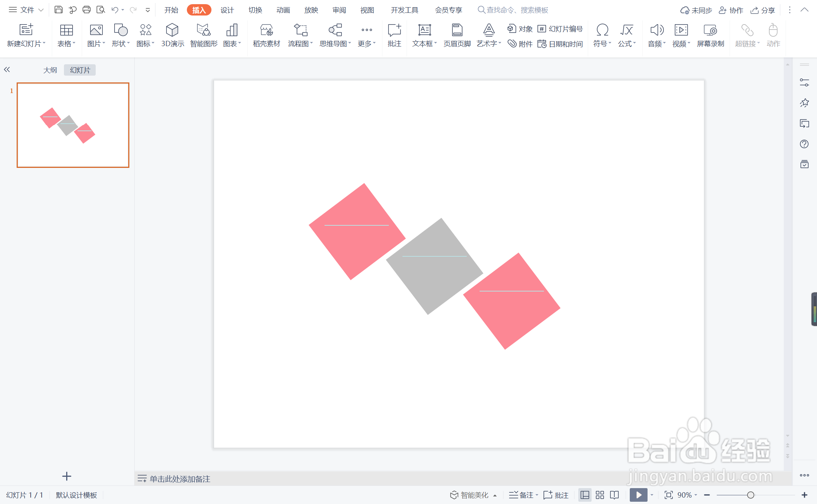This screenshot has width=817, height=504.
Task: Click the add notes text area
Action: click(x=180, y=479)
